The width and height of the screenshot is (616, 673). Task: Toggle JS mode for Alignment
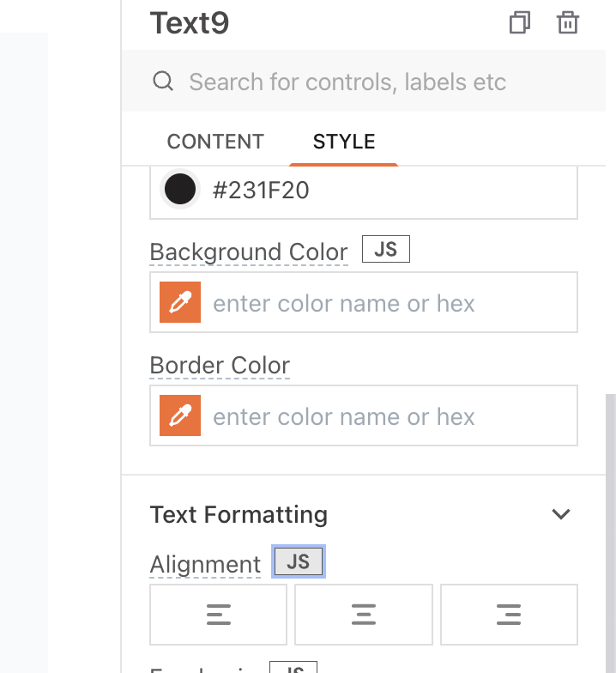click(x=298, y=562)
